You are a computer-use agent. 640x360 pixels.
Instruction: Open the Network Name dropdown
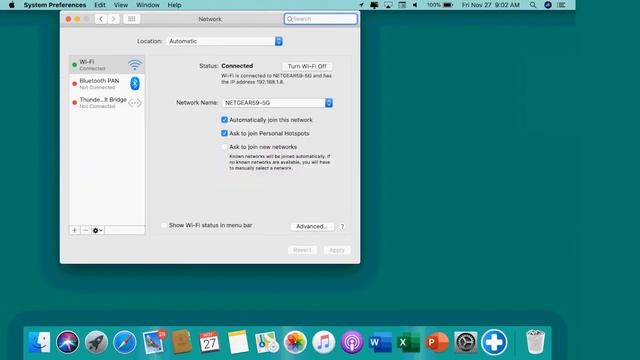(278, 103)
